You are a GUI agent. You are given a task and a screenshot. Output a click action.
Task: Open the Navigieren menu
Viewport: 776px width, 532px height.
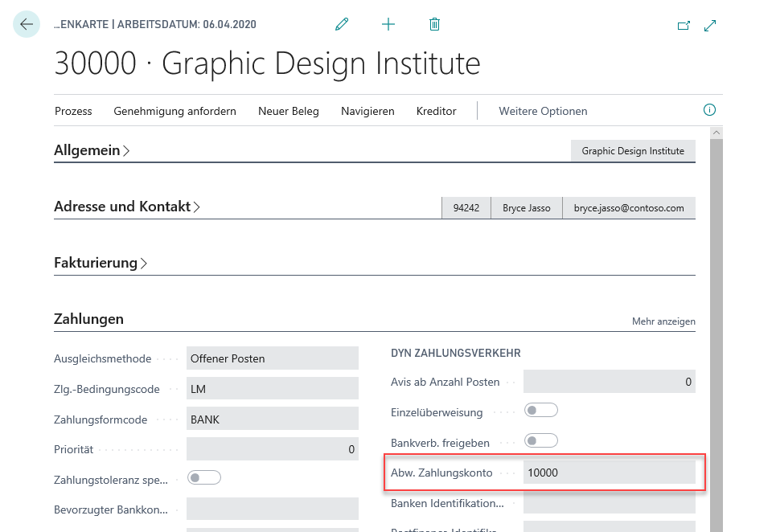tap(367, 111)
